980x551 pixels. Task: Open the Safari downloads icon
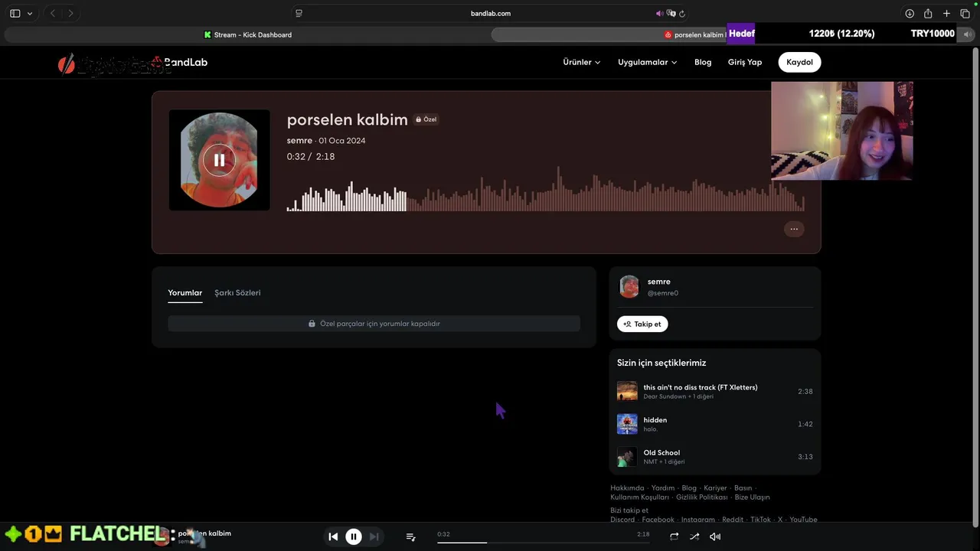pos(910,13)
